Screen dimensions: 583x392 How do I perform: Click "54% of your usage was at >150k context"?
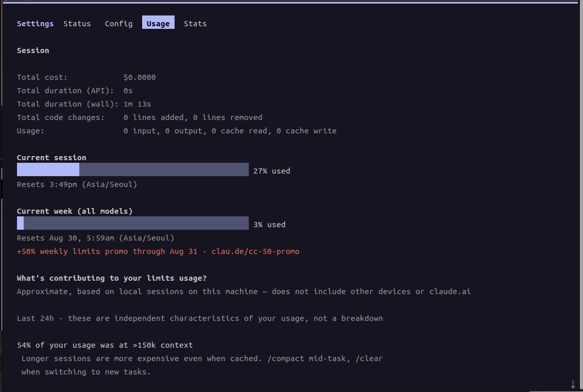click(x=105, y=345)
